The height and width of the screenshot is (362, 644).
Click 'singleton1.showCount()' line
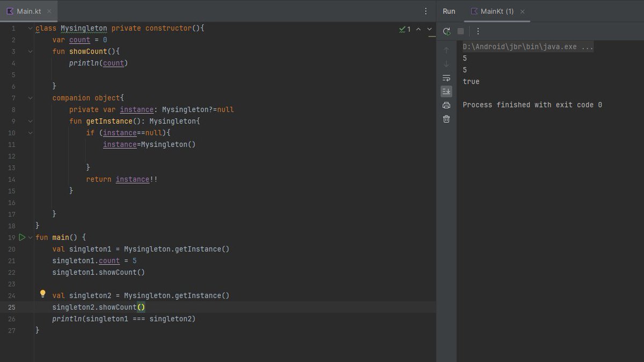pyautogui.click(x=99, y=272)
